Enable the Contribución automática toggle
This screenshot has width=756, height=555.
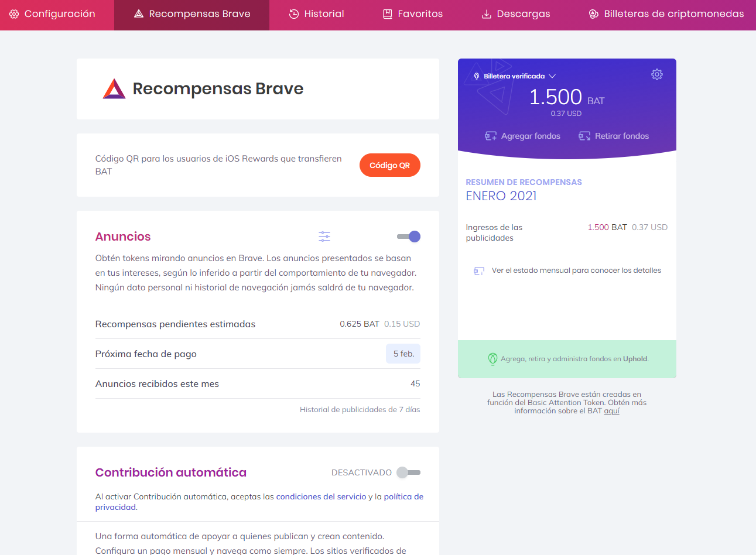(x=409, y=472)
